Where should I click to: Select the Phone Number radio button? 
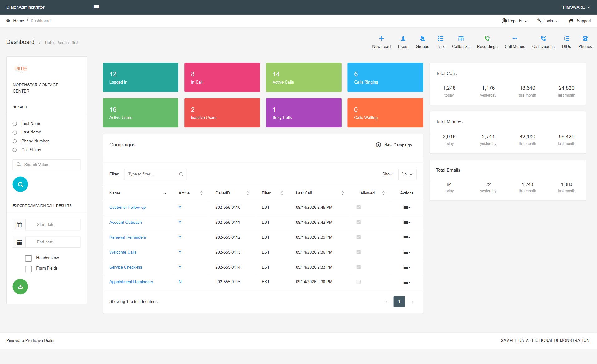[x=15, y=141]
